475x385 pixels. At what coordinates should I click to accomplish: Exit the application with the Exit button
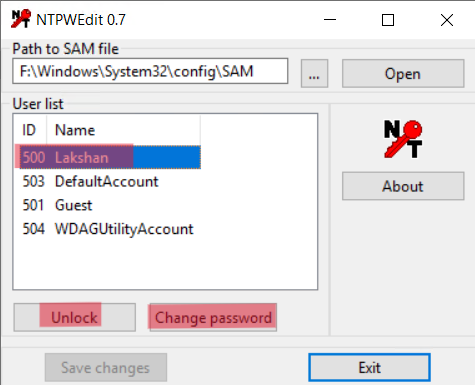[369, 368]
